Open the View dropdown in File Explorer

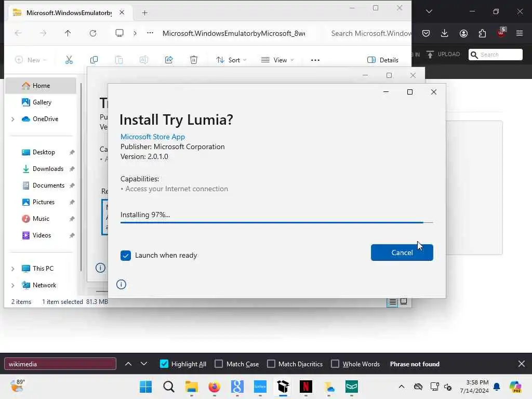(277, 60)
